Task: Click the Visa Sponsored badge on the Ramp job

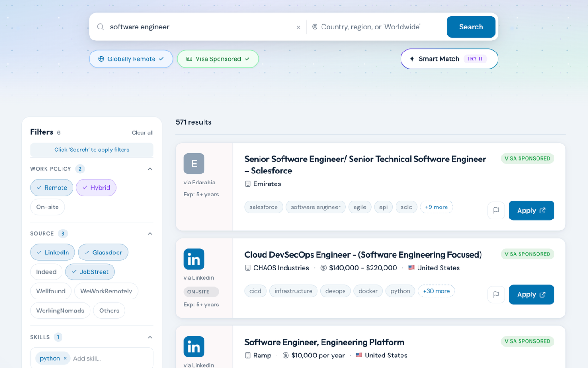Action: tap(527, 341)
